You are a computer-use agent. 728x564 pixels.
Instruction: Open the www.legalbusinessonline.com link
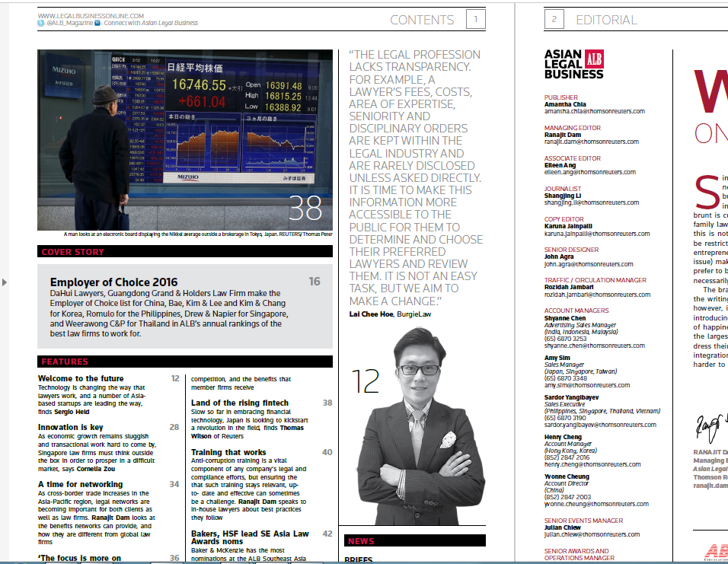(91, 16)
